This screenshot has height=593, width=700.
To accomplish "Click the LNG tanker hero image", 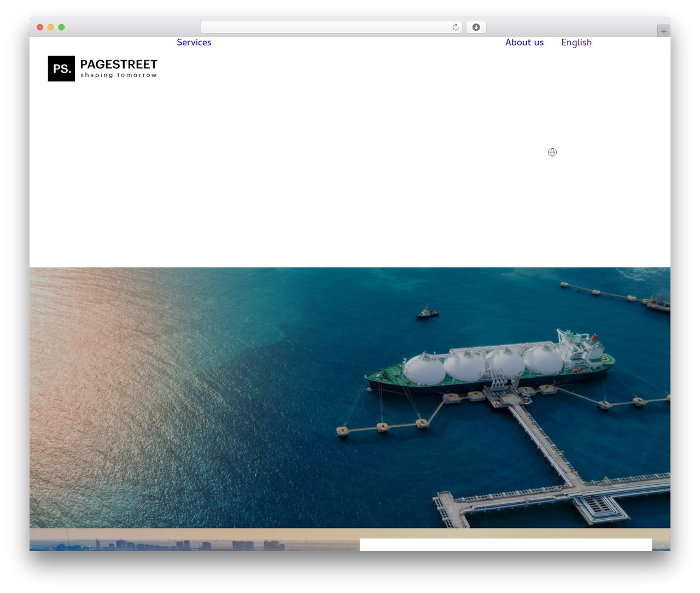I will 350,398.
